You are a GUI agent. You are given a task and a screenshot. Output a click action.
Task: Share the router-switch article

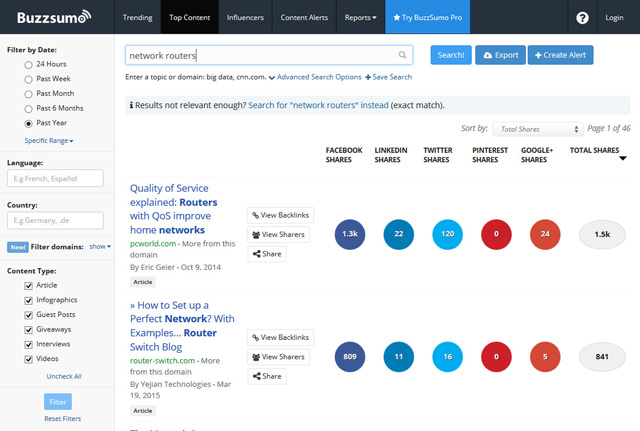click(267, 376)
